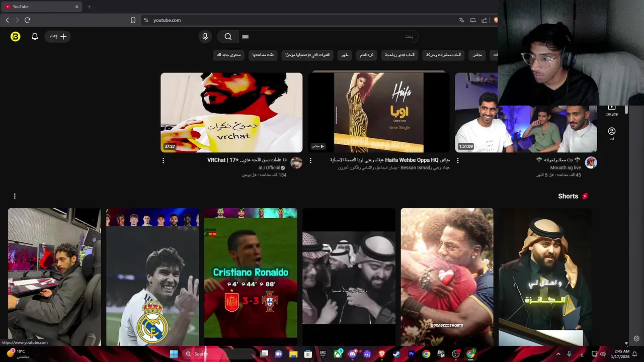
Task: Click the Mouath ag live channel avatar
Action: coord(591,163)
